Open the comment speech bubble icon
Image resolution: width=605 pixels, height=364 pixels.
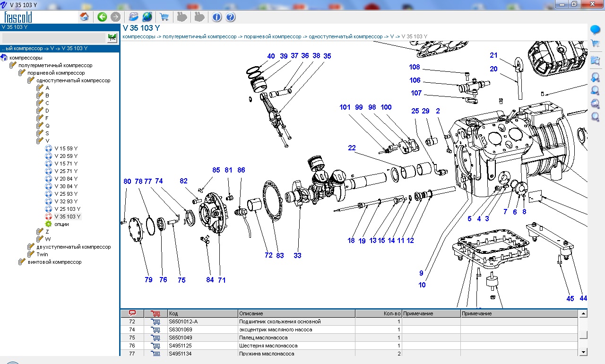coord(596,31)
